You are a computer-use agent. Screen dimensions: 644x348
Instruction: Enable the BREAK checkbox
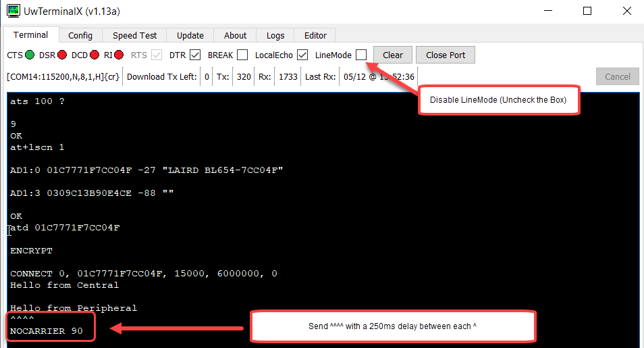click(x=242, y=55)
